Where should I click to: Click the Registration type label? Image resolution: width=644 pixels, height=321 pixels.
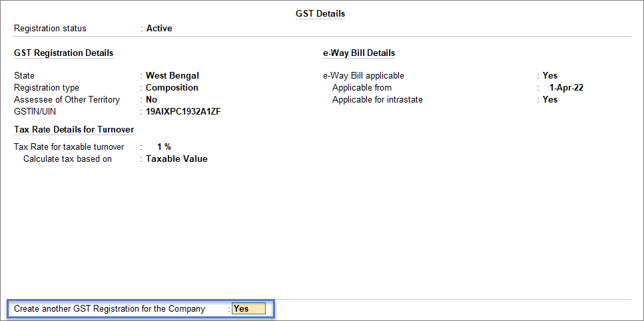[x=47, y=87]
